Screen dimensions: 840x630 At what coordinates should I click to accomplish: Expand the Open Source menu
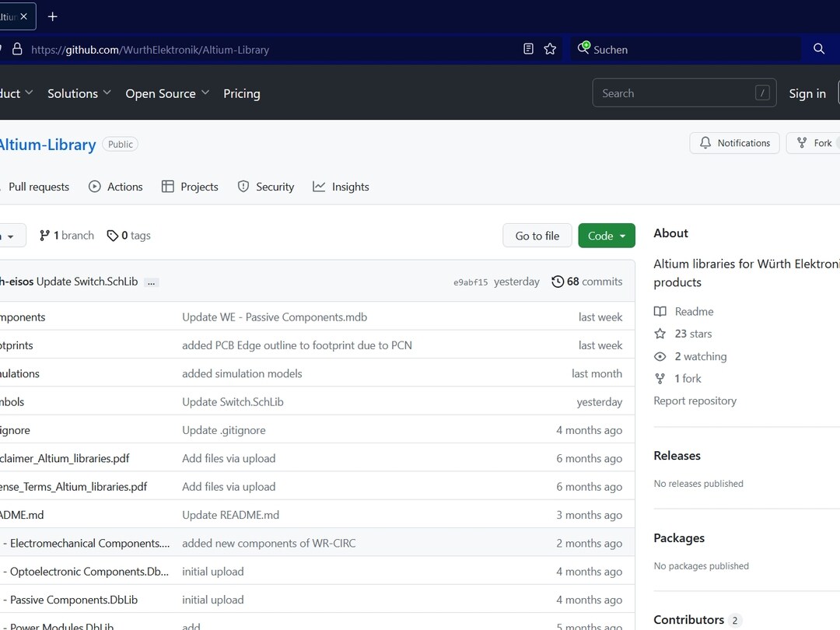pyautogui.click(x=167, y=93)
